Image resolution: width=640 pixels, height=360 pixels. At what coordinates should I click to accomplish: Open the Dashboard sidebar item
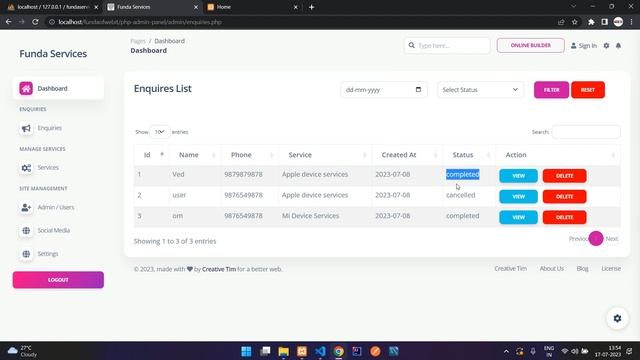point(58,88)
